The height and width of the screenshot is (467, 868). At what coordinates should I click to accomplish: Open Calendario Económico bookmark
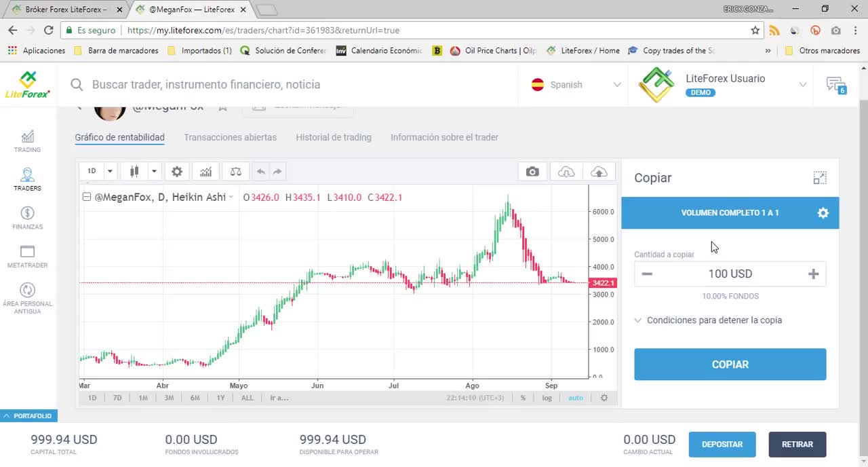tap(379, 51)
